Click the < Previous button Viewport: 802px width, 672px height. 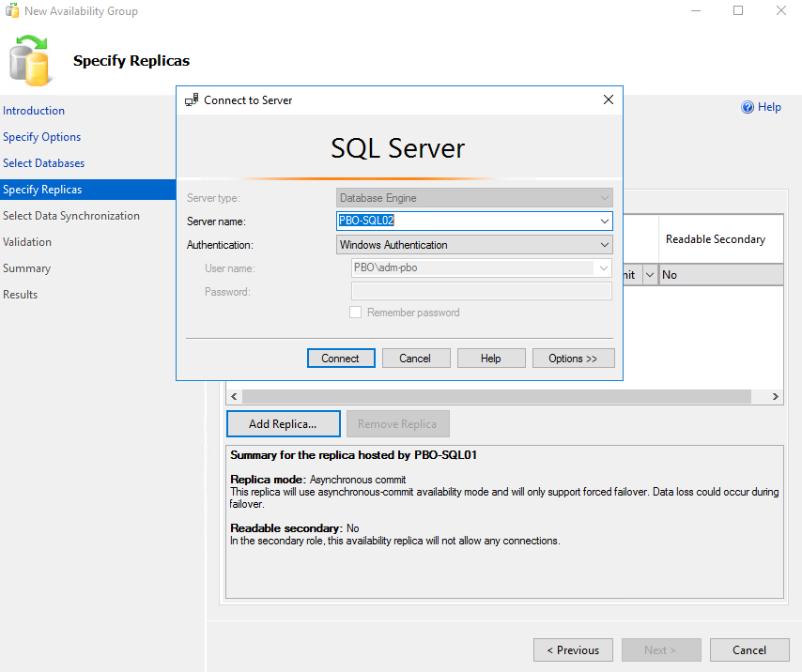pos(574,650)
